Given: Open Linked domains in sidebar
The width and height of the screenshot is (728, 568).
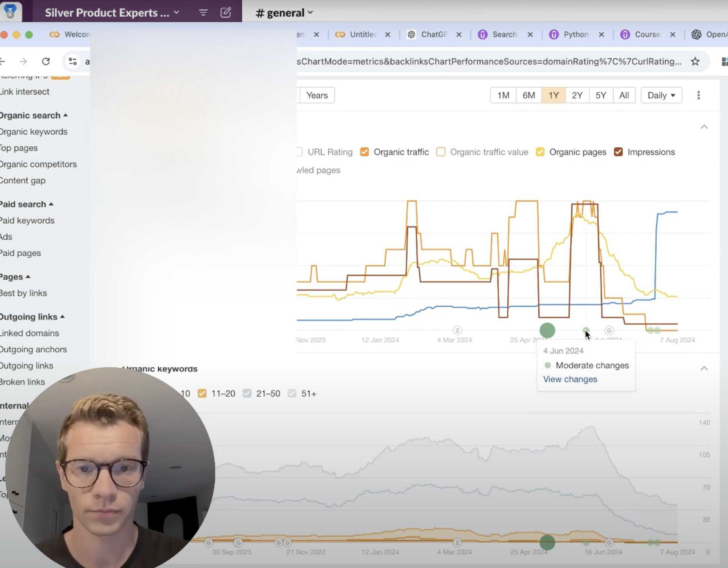Looking at the screenshot, I should [30, 333].
